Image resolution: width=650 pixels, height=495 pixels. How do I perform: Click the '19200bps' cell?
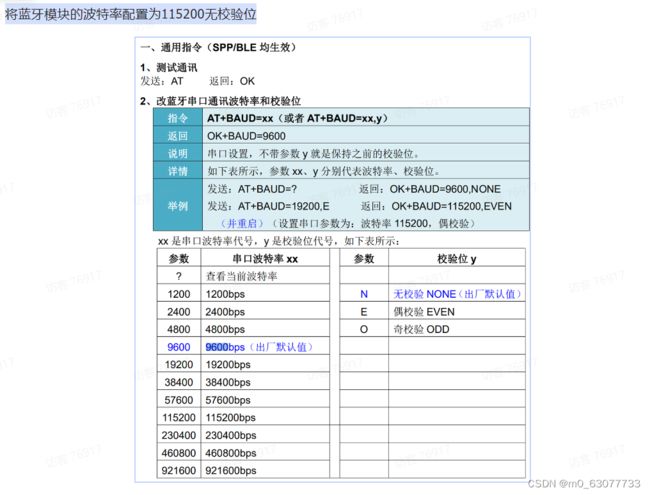(265, 364)
